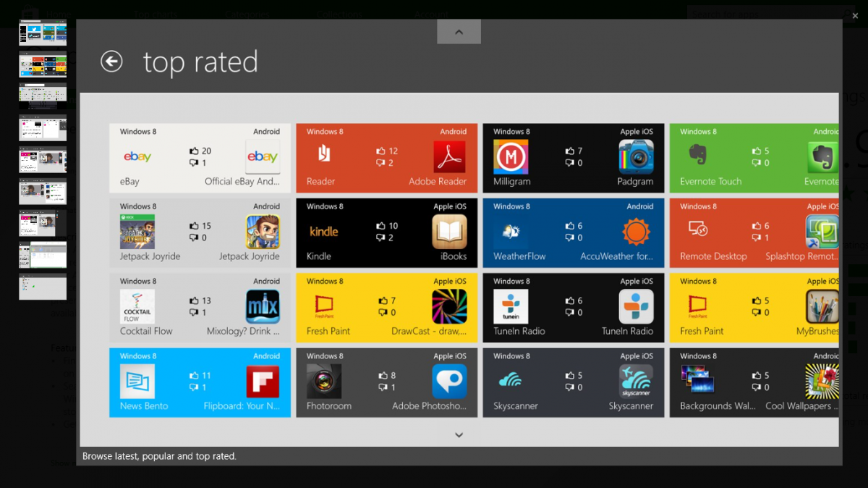Select the Kindle app icon

point(324,232)
